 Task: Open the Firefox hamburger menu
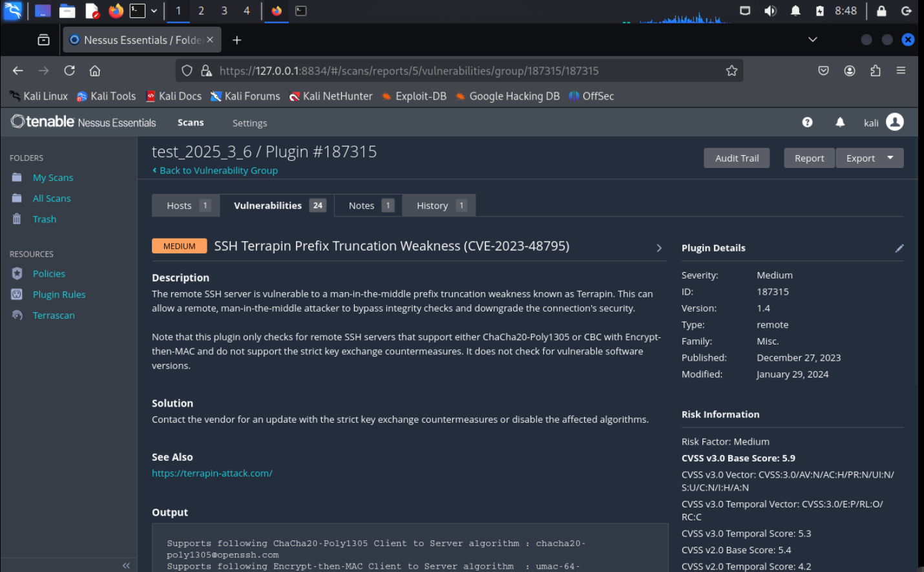pyautogui.click(x=901, y=70)
